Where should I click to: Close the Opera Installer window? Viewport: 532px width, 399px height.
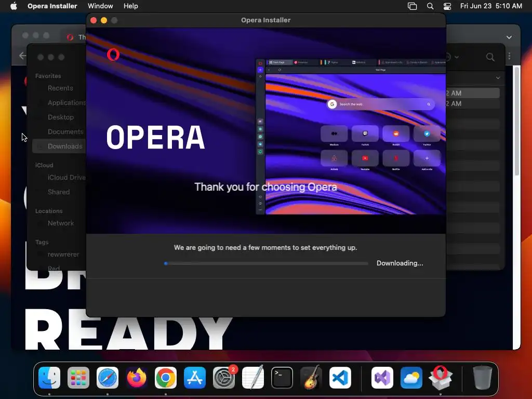point(94,20)
